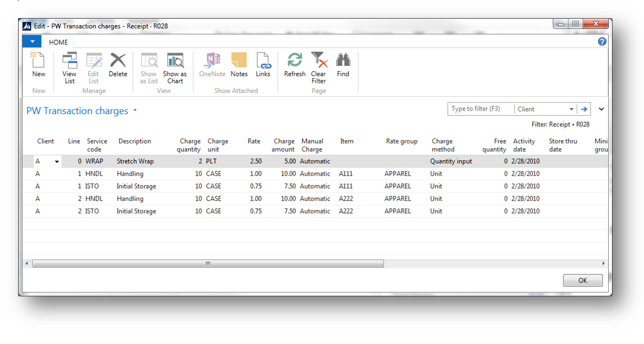The image size is (644, 344).
Task: Click the horizontal scrollbar thumb
Action: pos(207,263)
